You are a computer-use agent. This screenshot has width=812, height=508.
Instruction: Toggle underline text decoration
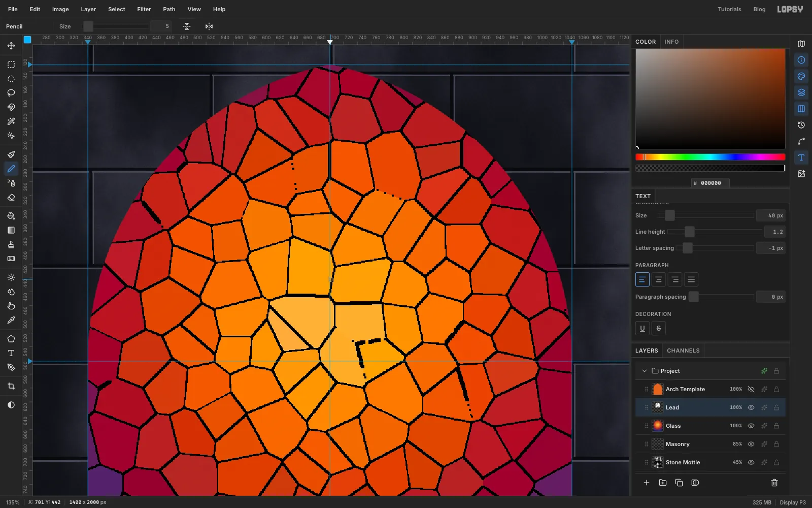pyautogui.click(x=642, y=328)
